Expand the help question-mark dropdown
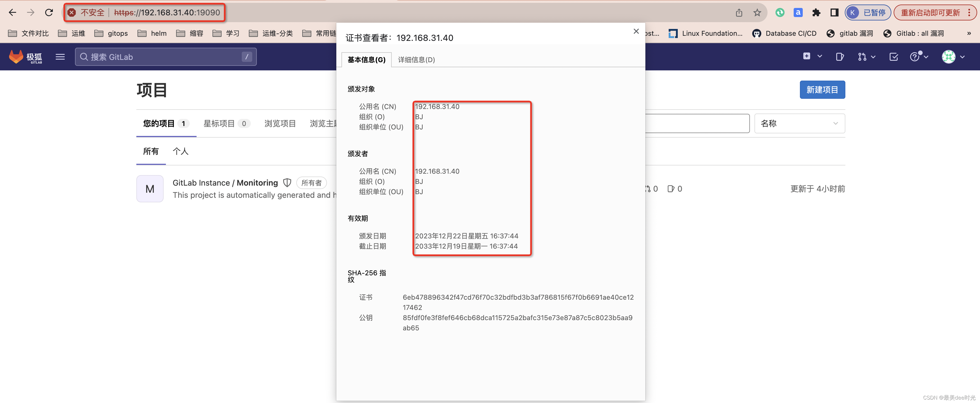Screen dimensions: 980x403 [x=919, y=57]
